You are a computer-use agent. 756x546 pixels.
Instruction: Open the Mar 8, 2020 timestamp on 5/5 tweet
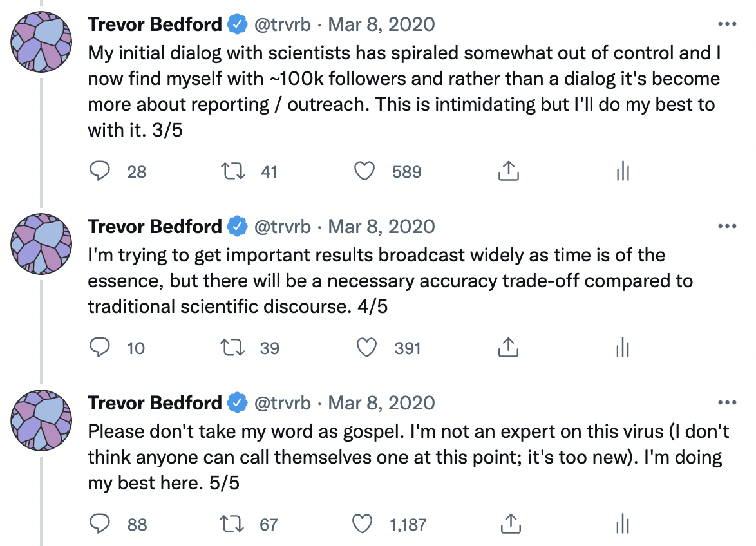[381, 403]
